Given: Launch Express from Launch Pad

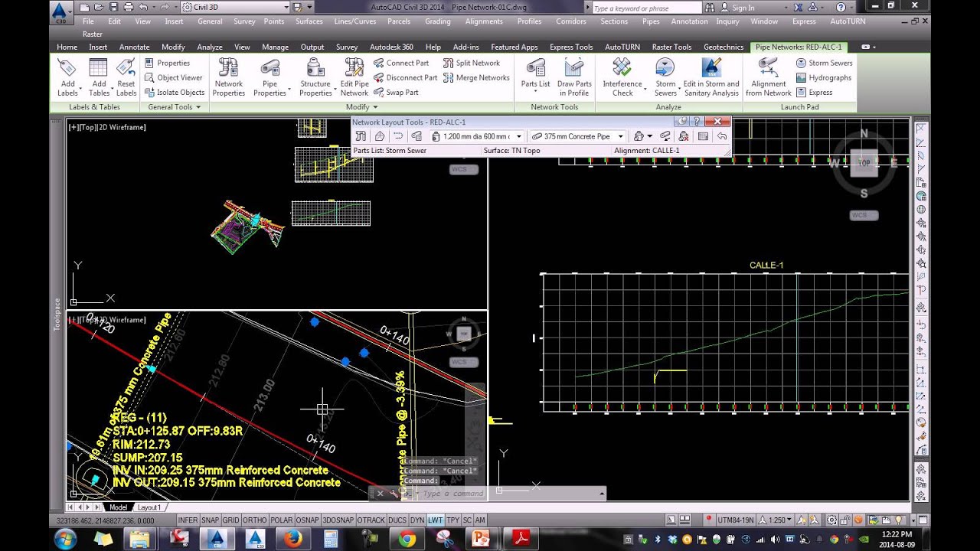Looking at the screenshot, I should click(814, 92).
